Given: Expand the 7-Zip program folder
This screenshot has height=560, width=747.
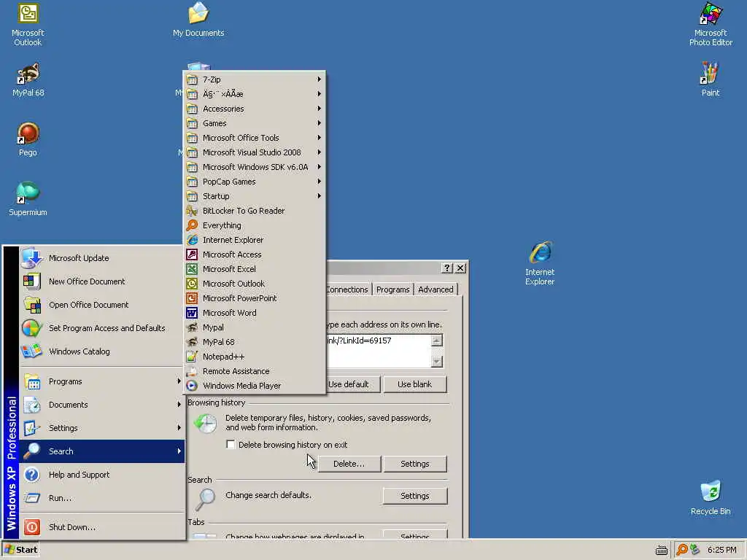Looking at the screenshot, I should click(255, 79).
